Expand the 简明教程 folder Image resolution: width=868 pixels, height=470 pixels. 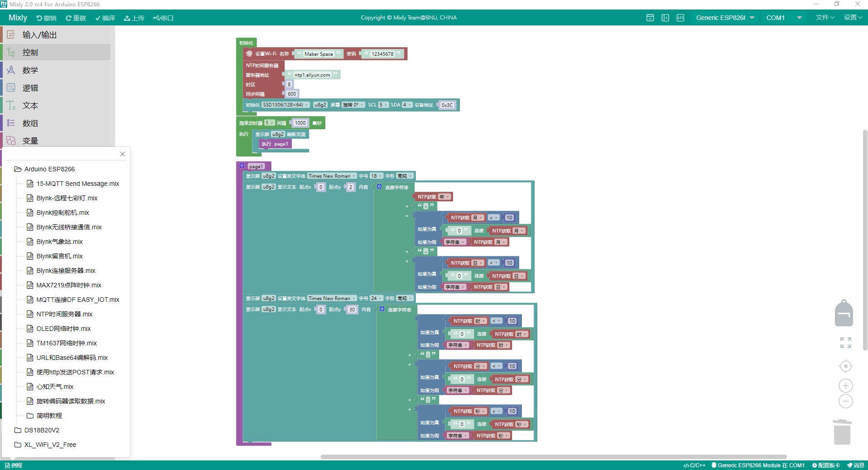coord(44,416)
